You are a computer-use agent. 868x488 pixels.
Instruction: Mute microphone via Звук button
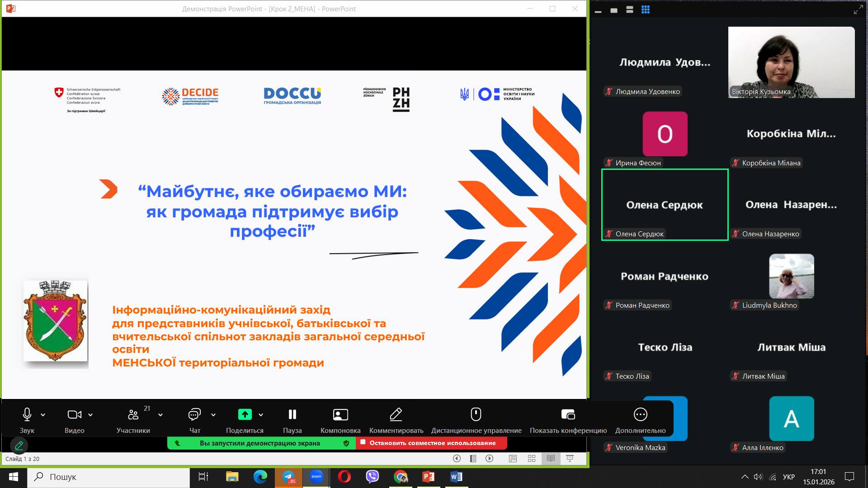[27, 414]
